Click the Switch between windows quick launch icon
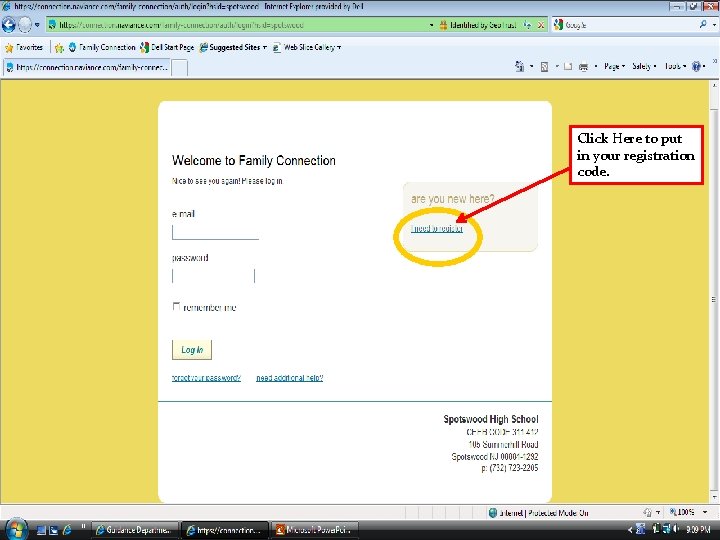Viewport: 720px width, 540px height. pos(54,530)
